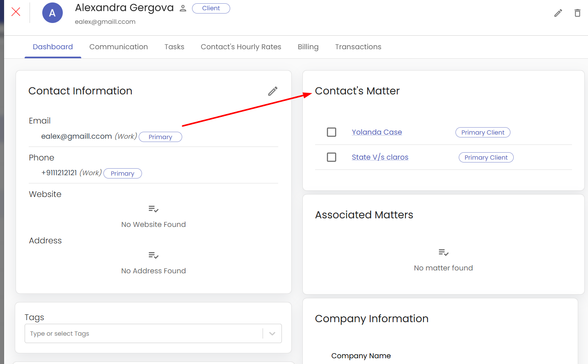Open the Billing tab

click(x=308, y=47)
